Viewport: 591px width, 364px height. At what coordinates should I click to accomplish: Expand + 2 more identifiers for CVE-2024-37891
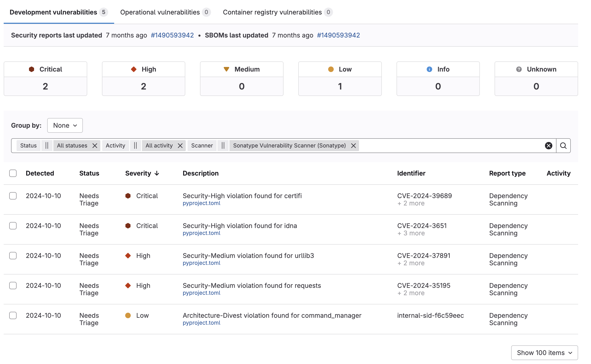pyautogui.click(x=411, y=263)
